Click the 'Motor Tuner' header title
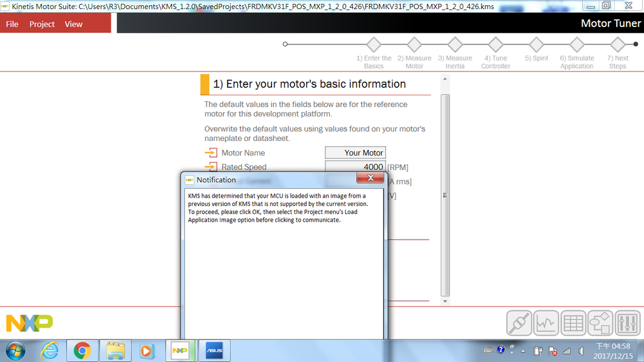The image size is (644, 362). pyautogui.click(x=610, y=23)
